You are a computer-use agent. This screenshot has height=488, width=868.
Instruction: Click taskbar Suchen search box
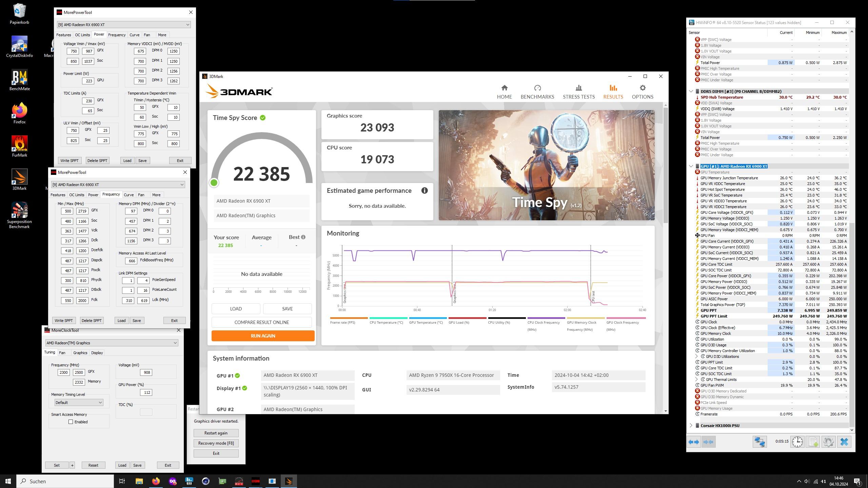click(65, 481)
